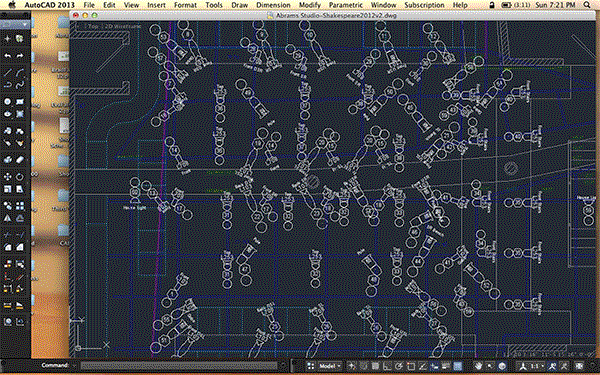Open the Modify menu
Image resolution: width=600 pixels, height=375 pixels.
point(310,5)
